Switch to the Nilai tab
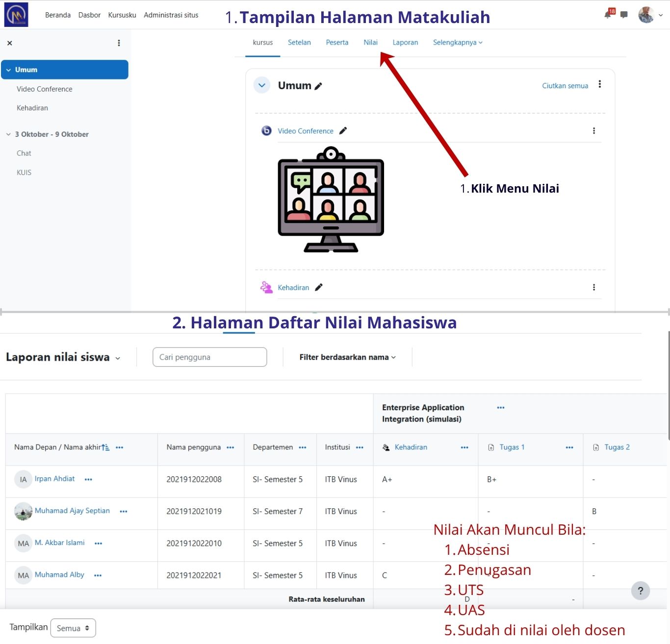Viewport: 670px width, 644px height. (x=370, y=43)
